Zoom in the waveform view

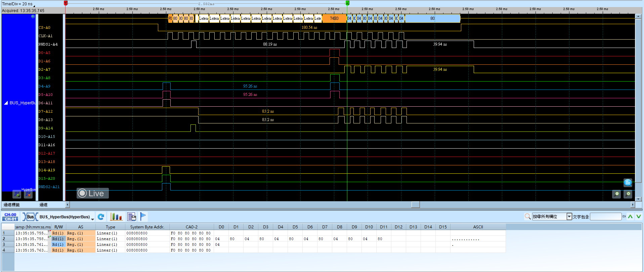(628, 194)
